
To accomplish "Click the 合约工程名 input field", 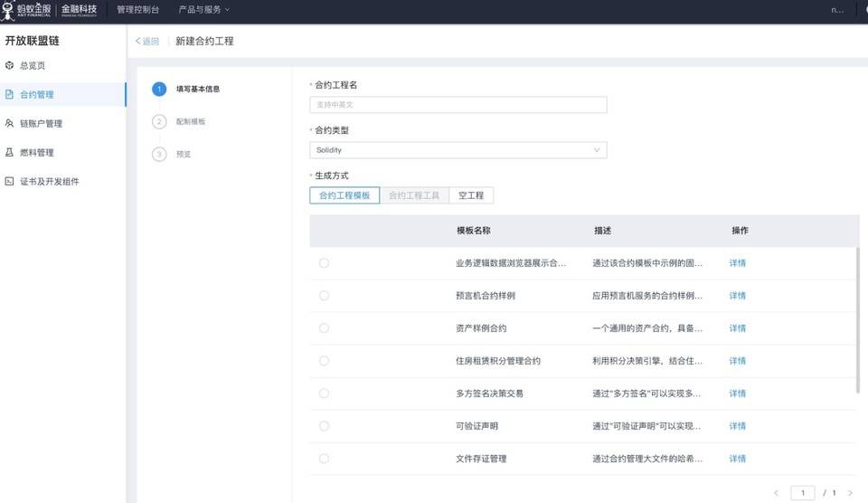I will [458, 105].
